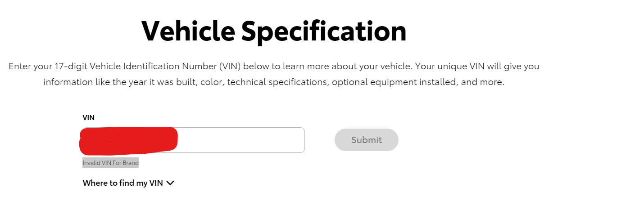Click the VIN label above the input

click(x=88, y=118)
